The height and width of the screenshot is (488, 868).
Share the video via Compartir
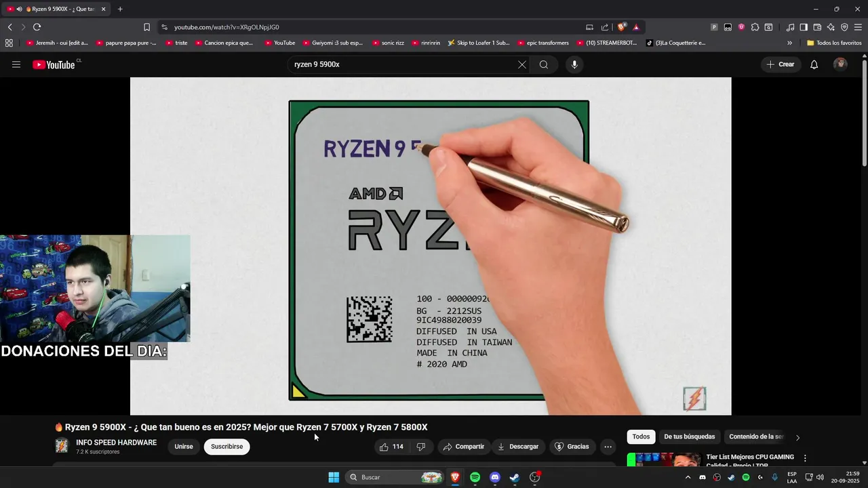pyautogui.click(x=463, y=447)
